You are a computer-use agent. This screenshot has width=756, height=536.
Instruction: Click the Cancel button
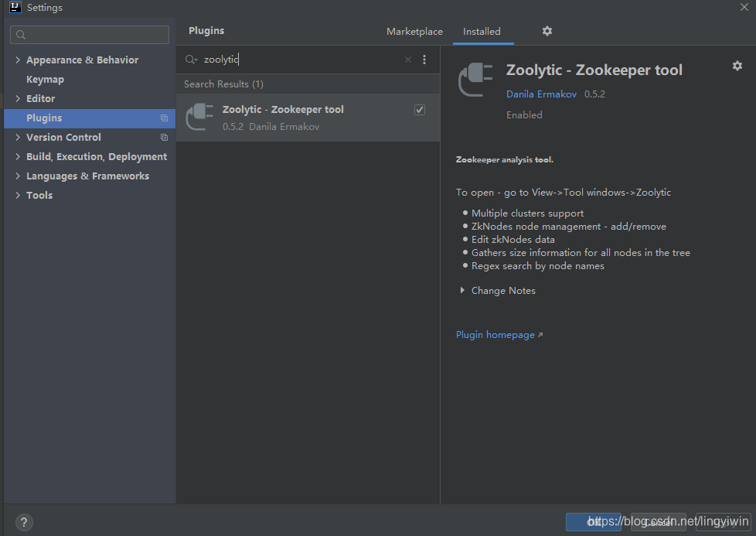pos(658,522)
